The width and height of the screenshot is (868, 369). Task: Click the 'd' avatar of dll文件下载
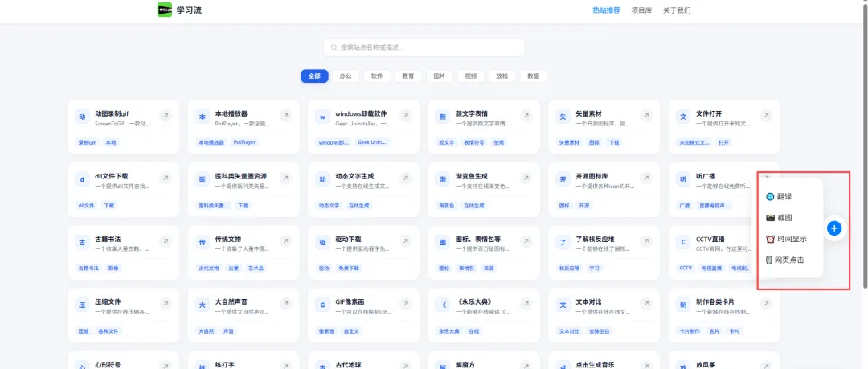click(x=82, y=179)
